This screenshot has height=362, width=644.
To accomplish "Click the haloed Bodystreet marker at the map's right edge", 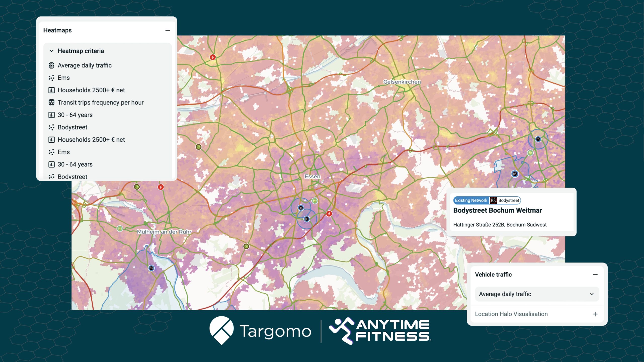I will 538,139.
